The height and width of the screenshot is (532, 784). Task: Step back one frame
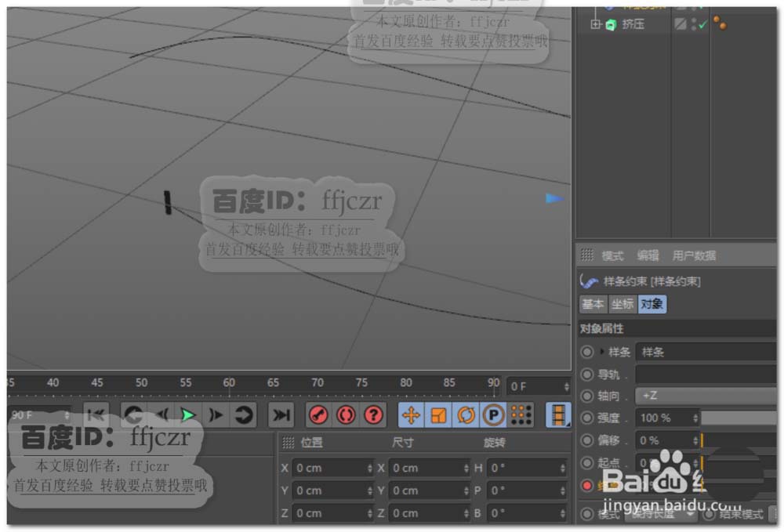(161, 414)
